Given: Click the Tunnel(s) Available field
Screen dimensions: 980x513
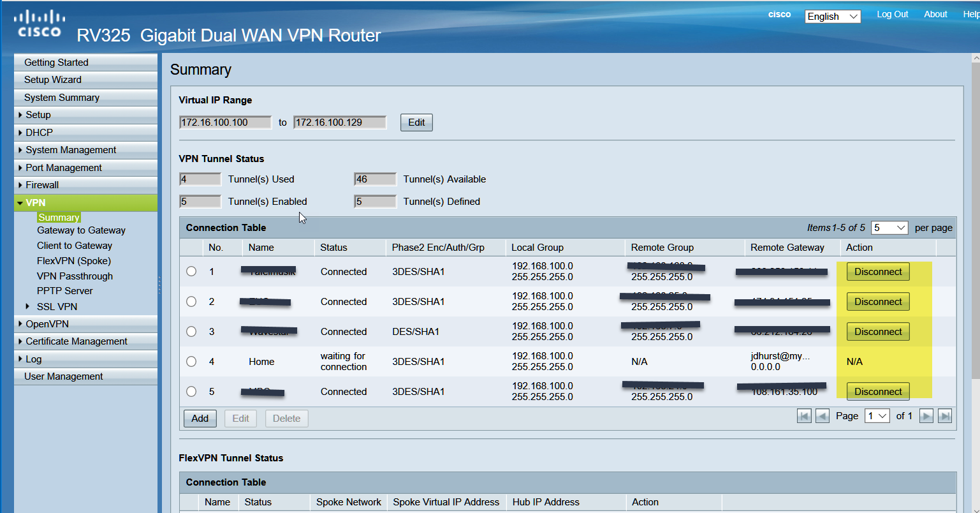Looking at the screenshot, I should coord(375,179).
